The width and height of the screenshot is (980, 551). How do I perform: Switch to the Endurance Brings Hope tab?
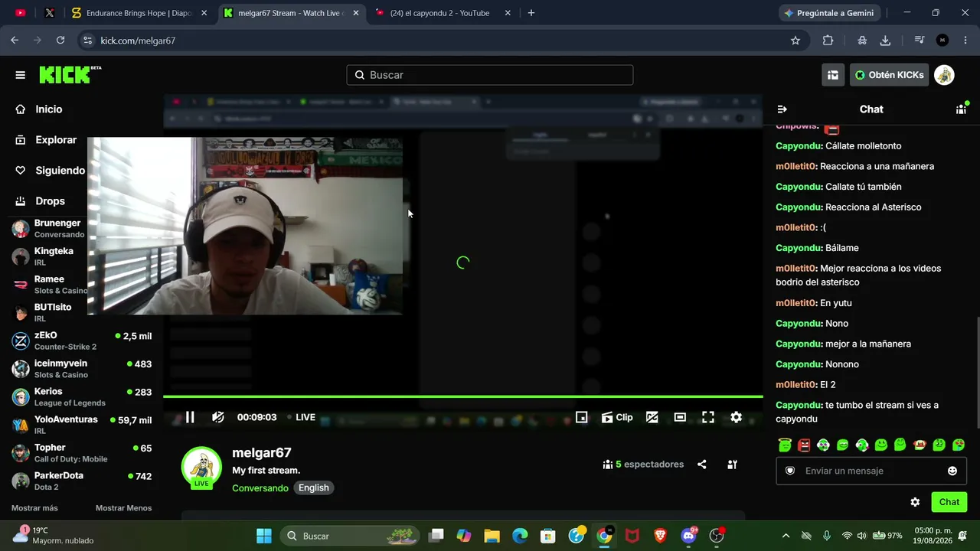point(138,13)
